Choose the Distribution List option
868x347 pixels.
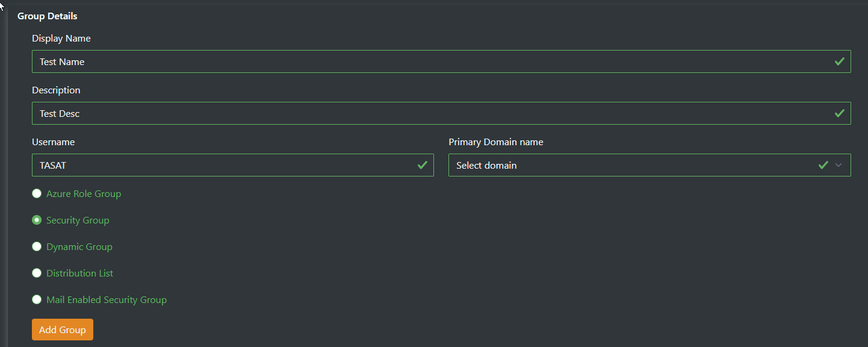tap(37, 273)
